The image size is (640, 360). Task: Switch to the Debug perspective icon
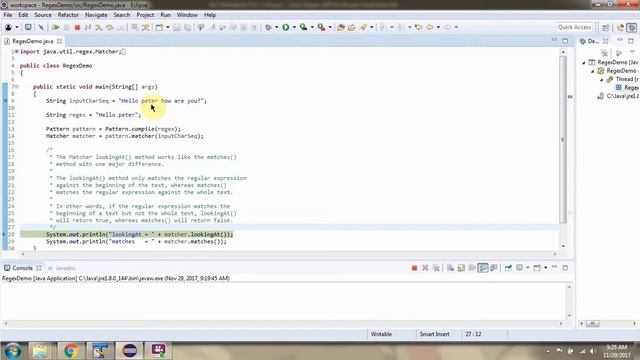[x=631, y=27]
